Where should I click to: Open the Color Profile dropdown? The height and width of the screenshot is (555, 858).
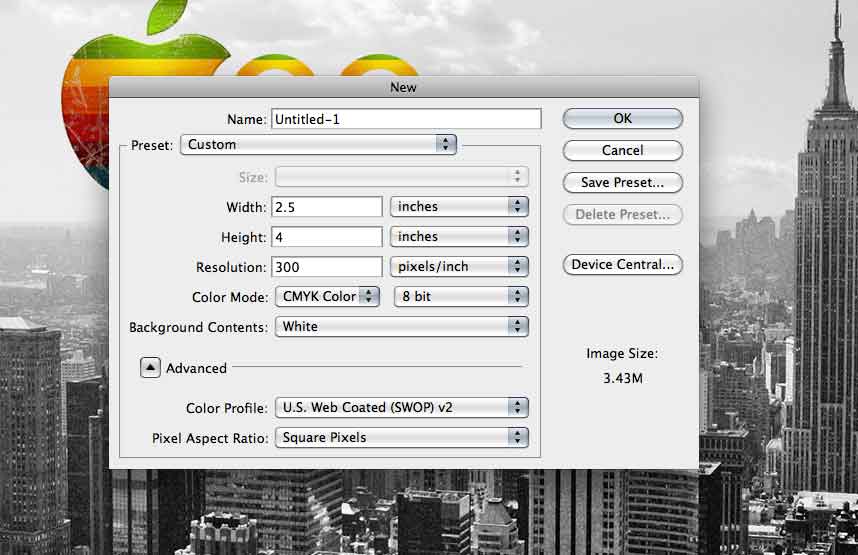[x=402, y=407]
